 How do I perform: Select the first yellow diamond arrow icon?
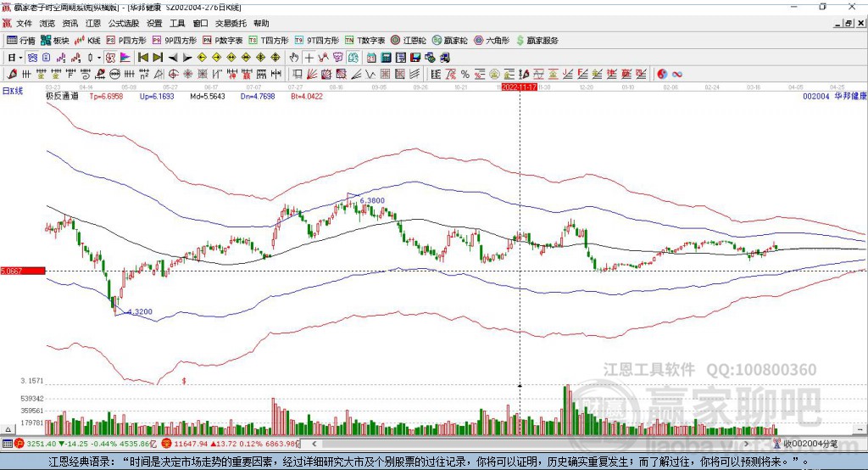point(202,58)
